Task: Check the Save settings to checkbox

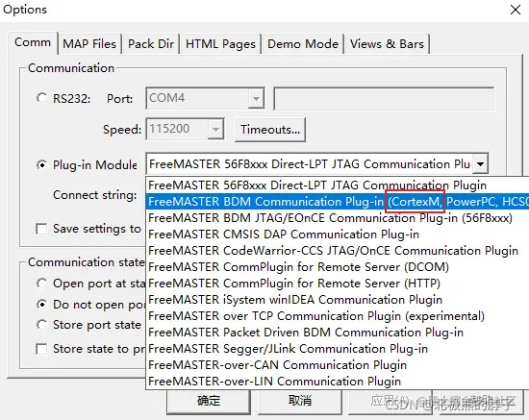Action: pyautogui.click(x=41, y=229)
